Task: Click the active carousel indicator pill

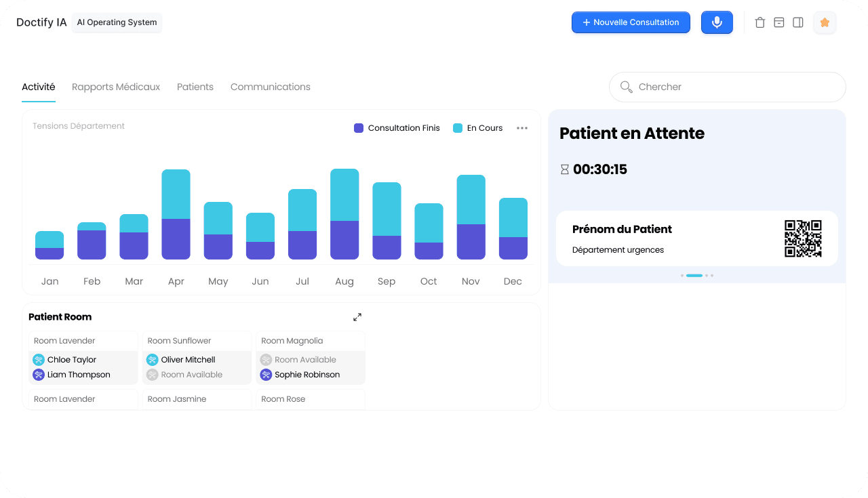Action: tap(694, 276)
